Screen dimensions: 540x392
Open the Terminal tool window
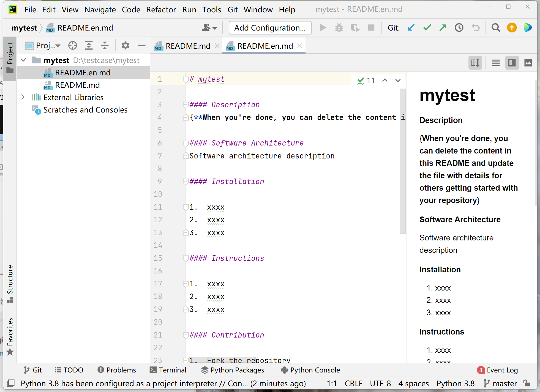(x=168, y=370)
